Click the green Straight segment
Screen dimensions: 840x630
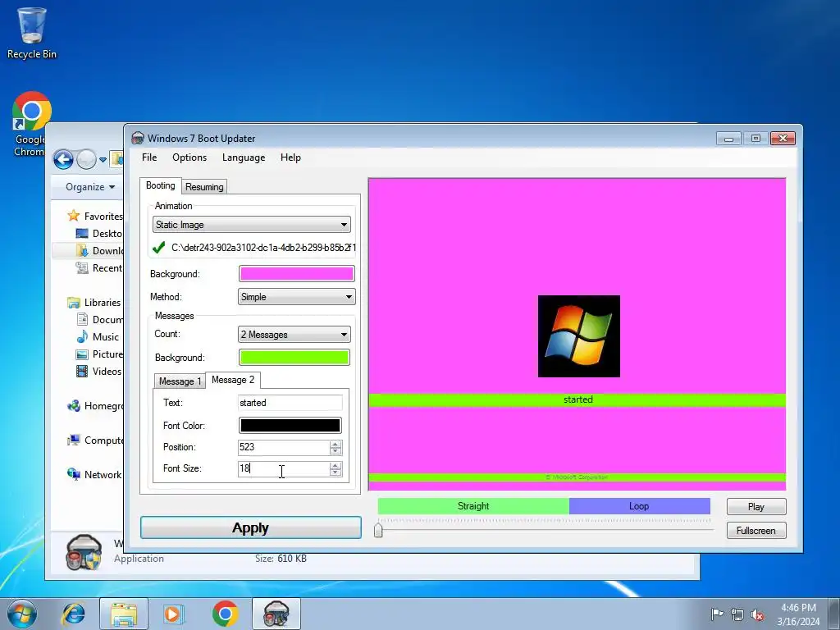473,506
